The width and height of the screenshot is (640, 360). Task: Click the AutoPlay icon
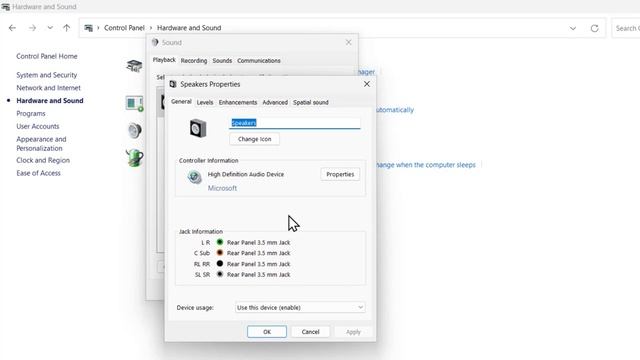coord(134,104)
